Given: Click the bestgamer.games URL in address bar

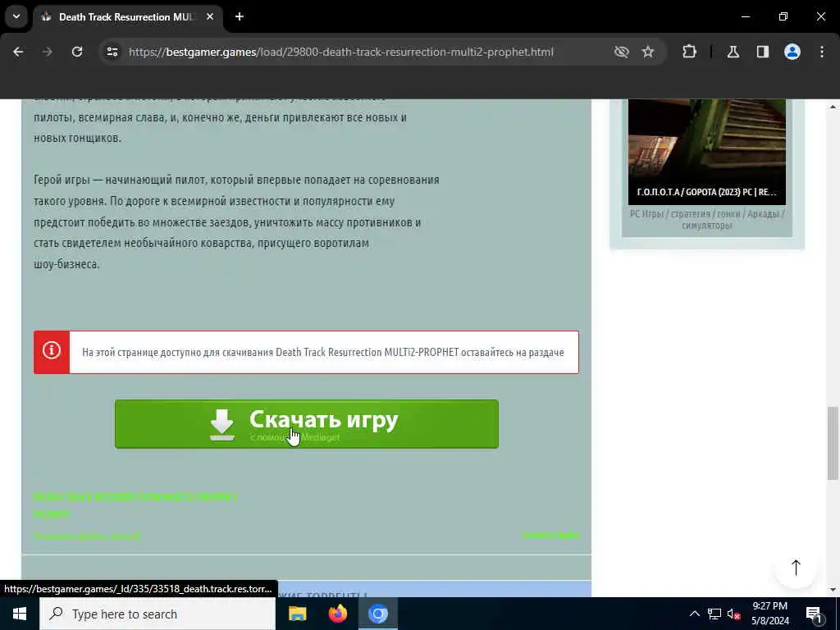Looking at the screenshot, I should 340,52.
